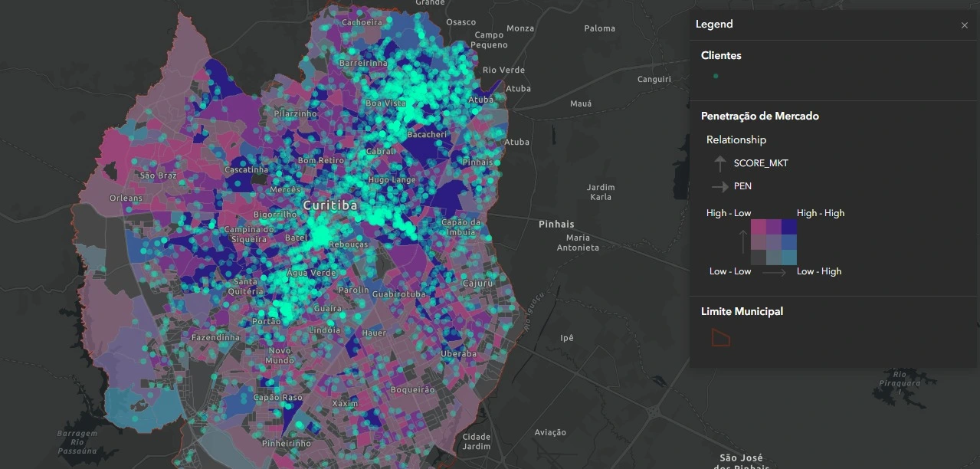Viewport: 980px width, 469px height.
Task: Click the Low - High legend label
Action: coord(819,271)
